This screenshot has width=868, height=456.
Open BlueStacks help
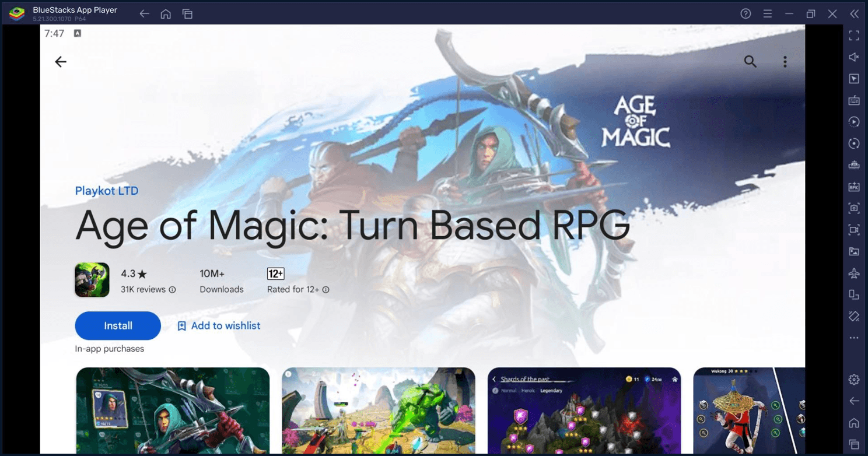pos(745,13)
